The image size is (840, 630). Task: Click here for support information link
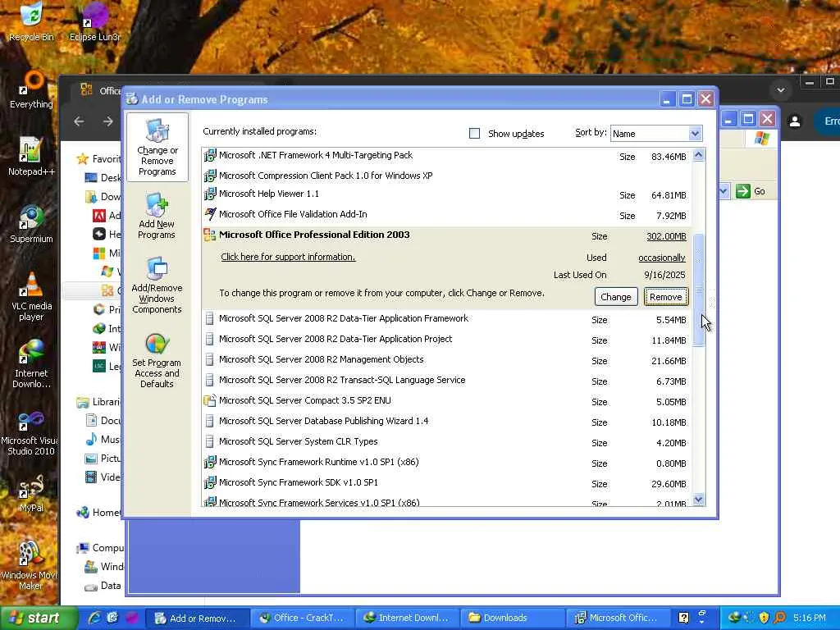click(x=288, y=257)
